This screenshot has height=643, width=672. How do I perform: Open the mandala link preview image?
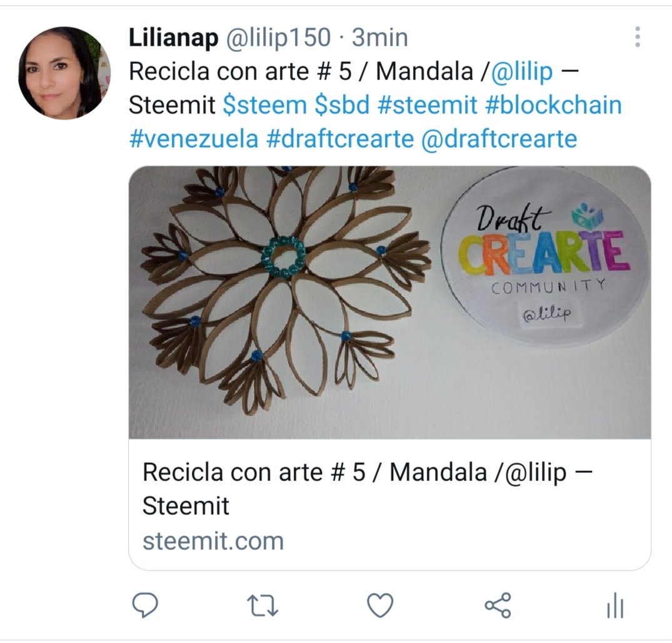coord(389,302)
